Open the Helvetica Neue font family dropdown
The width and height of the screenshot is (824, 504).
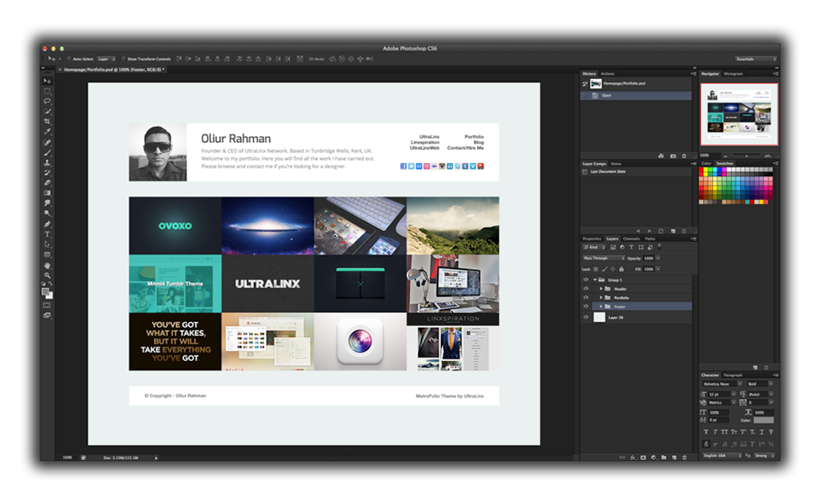coord(722,384)
